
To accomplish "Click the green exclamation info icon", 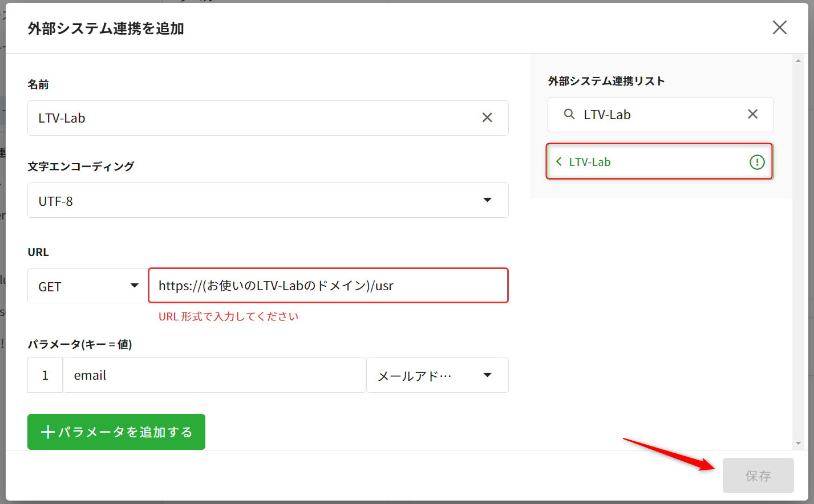I will (x=756, y=162).
